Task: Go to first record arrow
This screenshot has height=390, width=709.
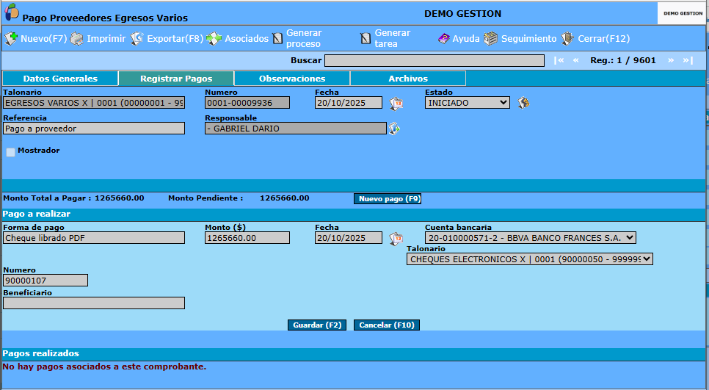Action: (559, 60)
